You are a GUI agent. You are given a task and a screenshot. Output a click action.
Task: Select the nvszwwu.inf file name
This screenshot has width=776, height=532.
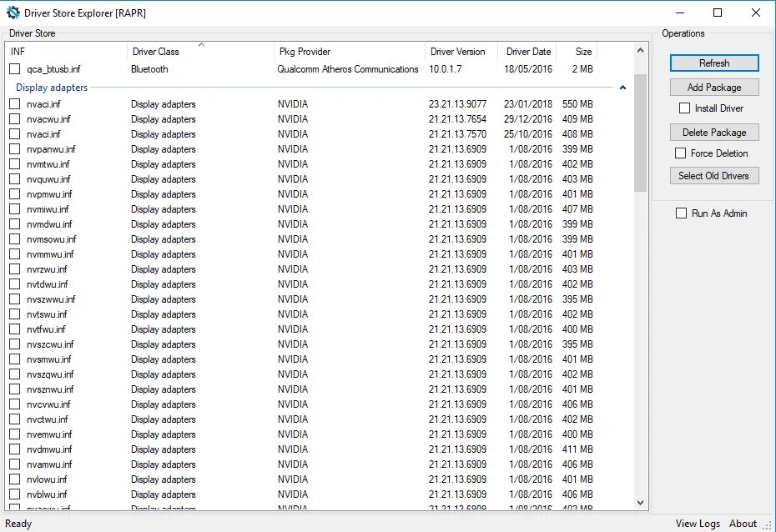pos(51,299)
